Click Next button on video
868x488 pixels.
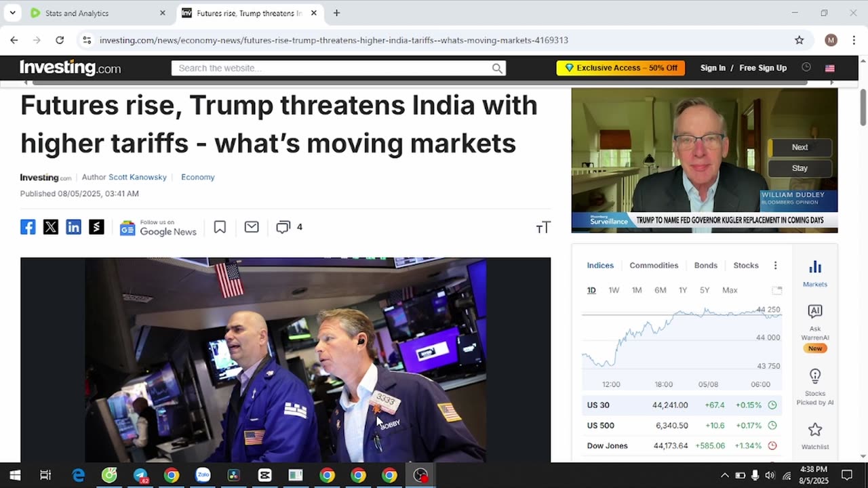(x=800, y=147)
